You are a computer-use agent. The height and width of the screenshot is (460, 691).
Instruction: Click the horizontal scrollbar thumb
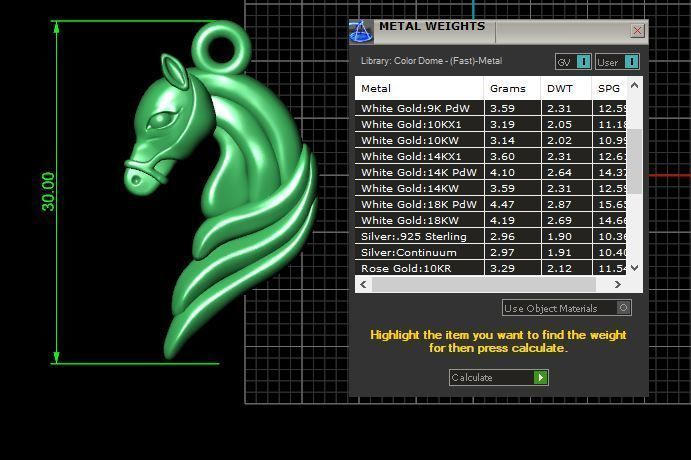(x=484, y=285)
